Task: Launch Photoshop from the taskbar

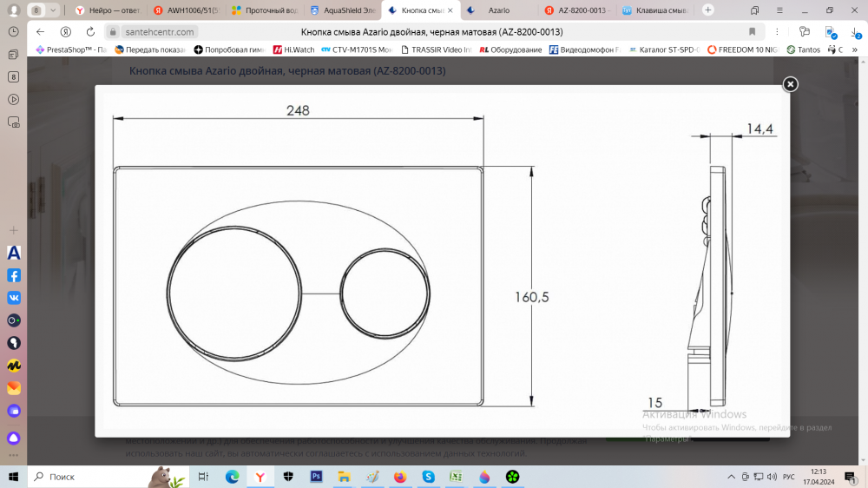Action: coord(317,477)
